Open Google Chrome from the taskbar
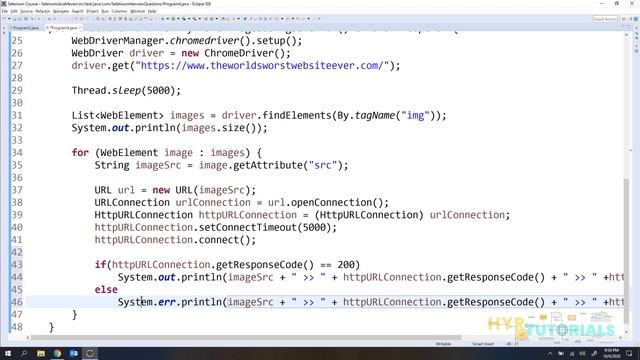The image size is (640, 360). coord(57,353)
